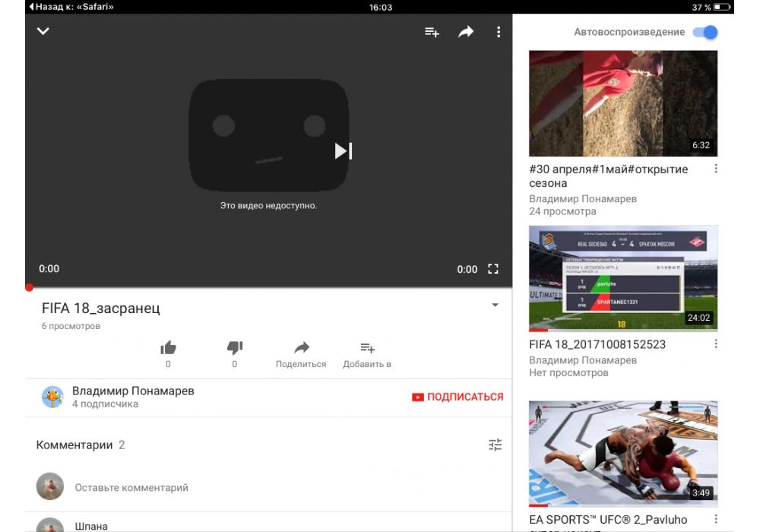Expand the video description arrow
The width and height of the screenshot is (760, 532).
[495, 306]
